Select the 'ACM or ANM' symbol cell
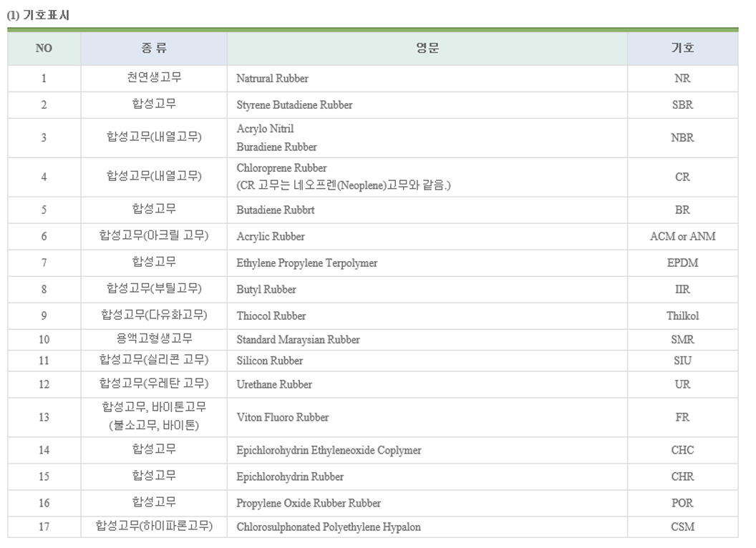Screen dimensions: 756x548 click(682, 236)
